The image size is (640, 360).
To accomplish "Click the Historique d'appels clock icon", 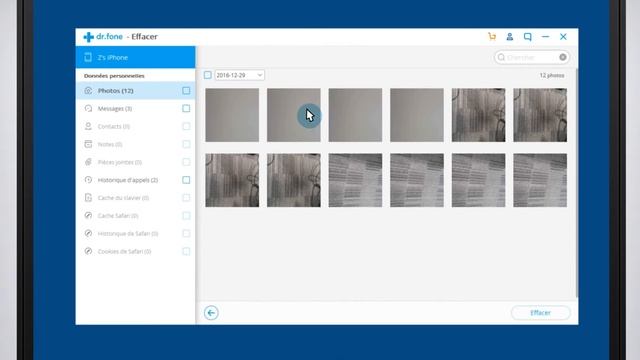I will (x=88, y=180).
